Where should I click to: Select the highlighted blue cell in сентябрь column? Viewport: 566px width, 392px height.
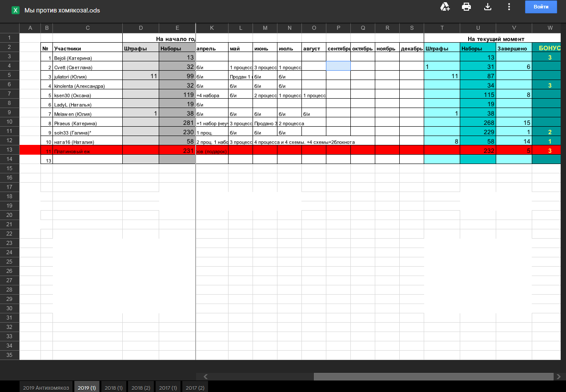[x=338, y=66]
